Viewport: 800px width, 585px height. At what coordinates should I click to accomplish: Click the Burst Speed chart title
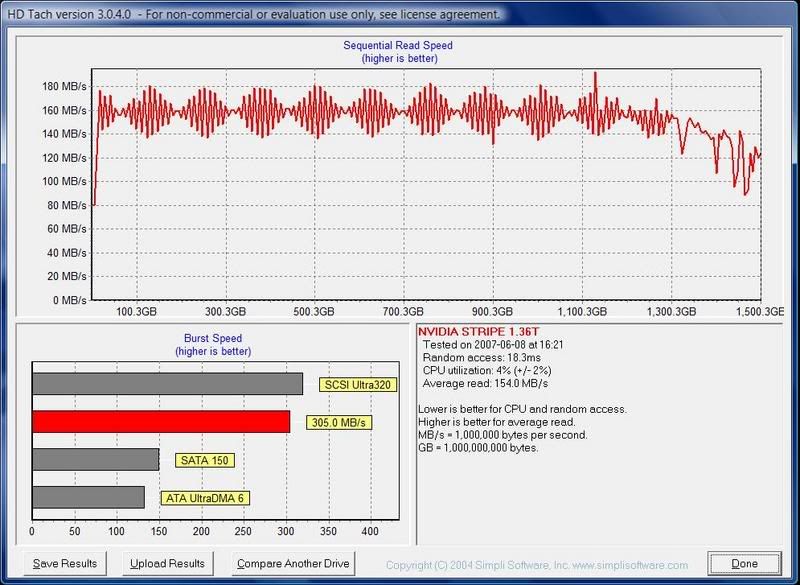213,338
